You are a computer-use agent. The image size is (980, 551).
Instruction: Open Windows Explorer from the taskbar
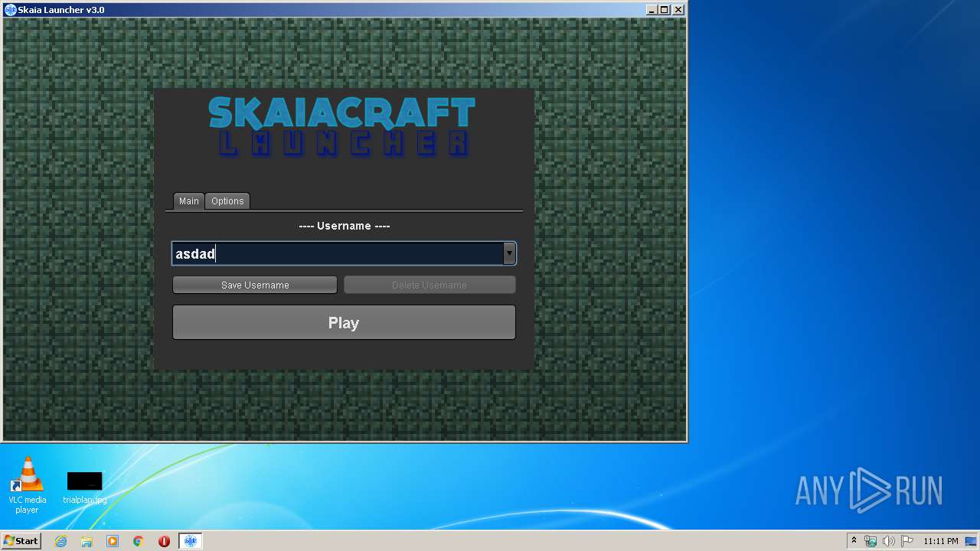point(87,541)
